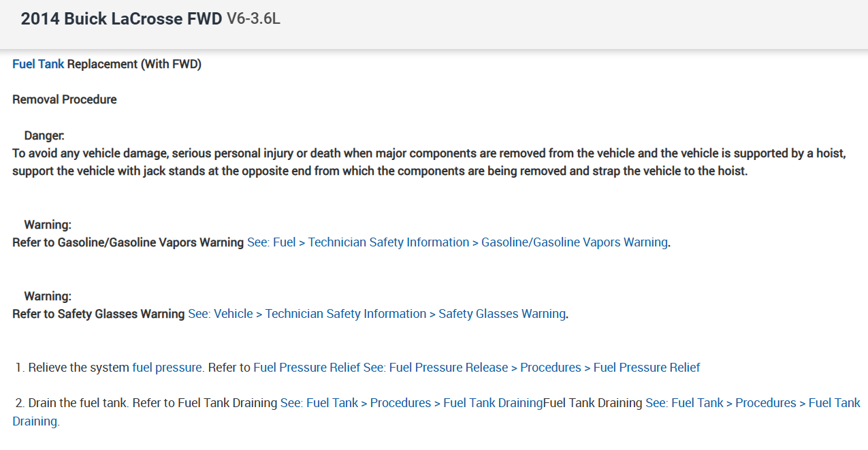868x450 pixels.
Task: Click the bold "Refer to Safety Glasses Warning" text
Action: coord(99,314)
